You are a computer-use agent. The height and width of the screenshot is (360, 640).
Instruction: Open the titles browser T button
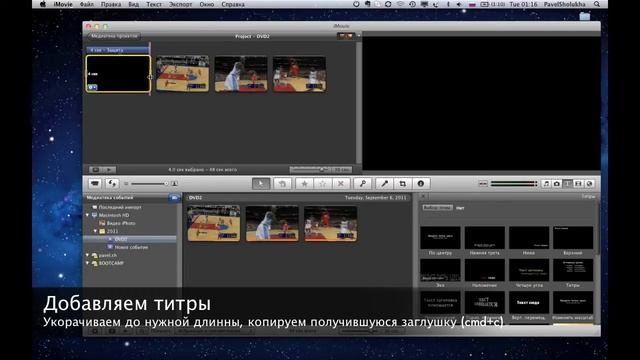point(567,184)
